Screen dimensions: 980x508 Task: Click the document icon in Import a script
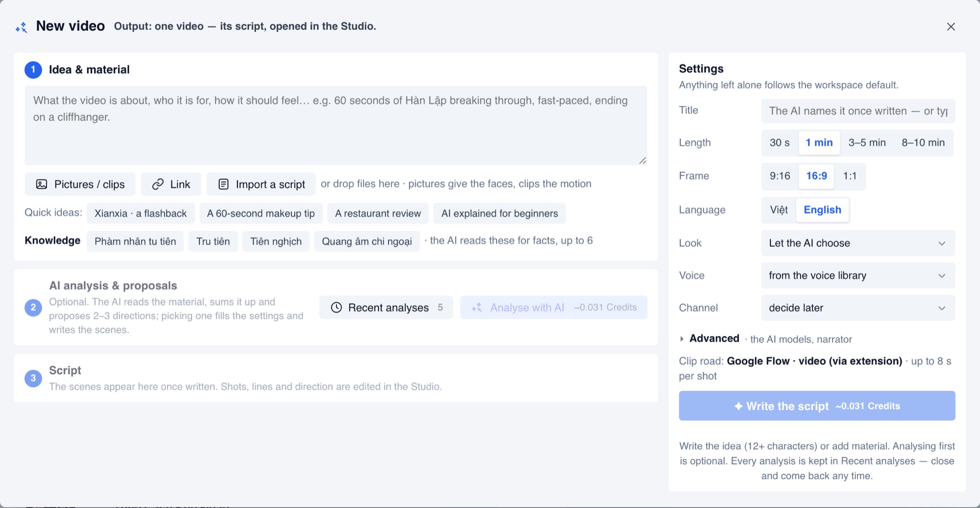(x=223, y=184)
